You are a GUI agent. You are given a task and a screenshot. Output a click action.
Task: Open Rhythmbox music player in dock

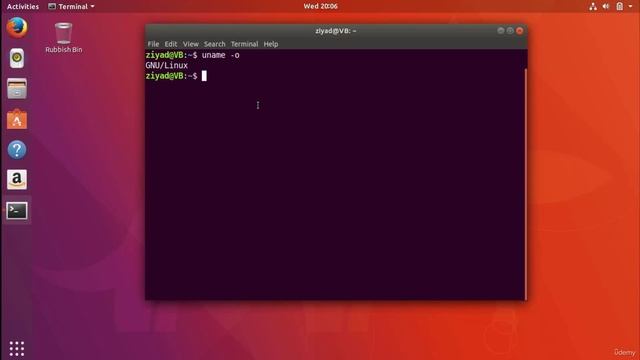(x=17, y=58)
